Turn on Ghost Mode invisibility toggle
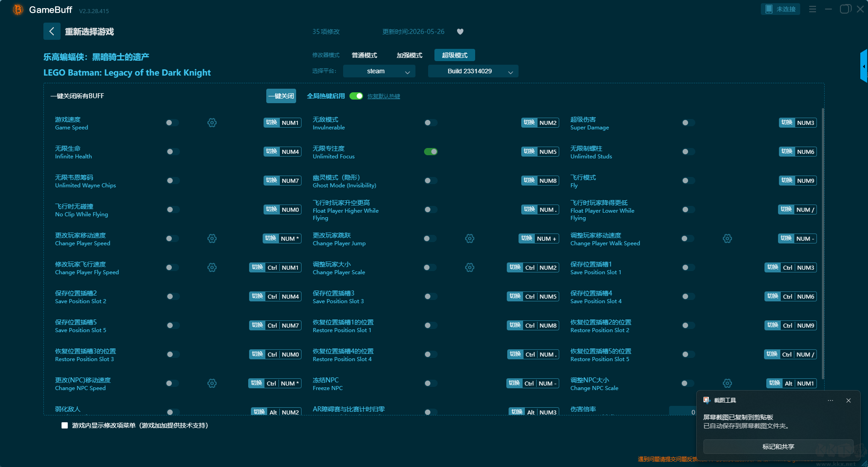Screen dimensions: 868x467 point(430,181)
